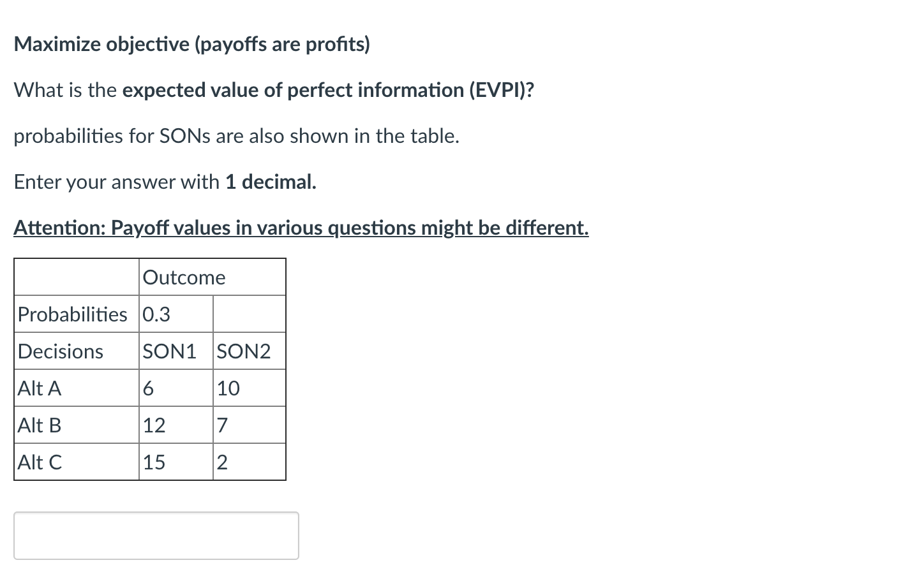Select the cell containing value 12
The height and width of the screenshot is (588, 919).
pyautogui.click(x=154, y=425)
